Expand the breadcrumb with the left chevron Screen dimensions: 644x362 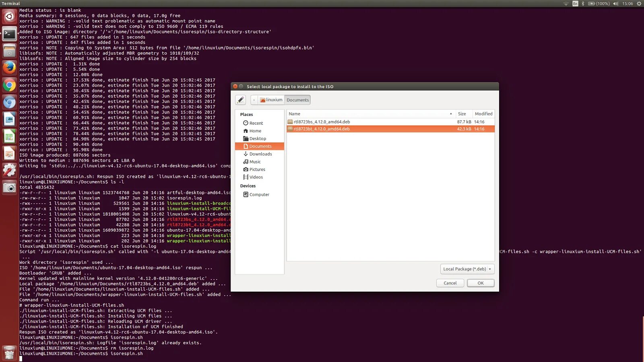click(x=254, y=100)
